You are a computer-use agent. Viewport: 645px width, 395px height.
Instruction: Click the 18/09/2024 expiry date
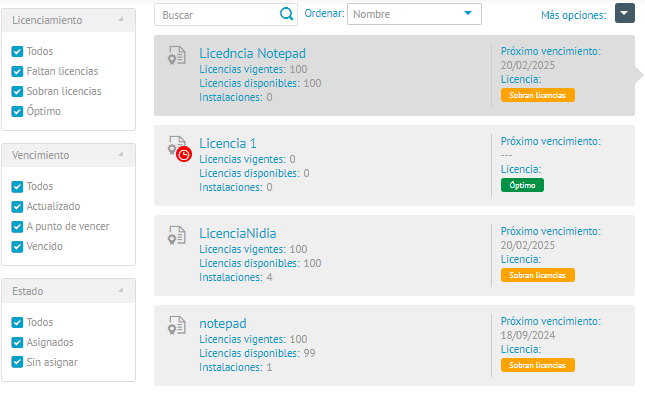528,335
